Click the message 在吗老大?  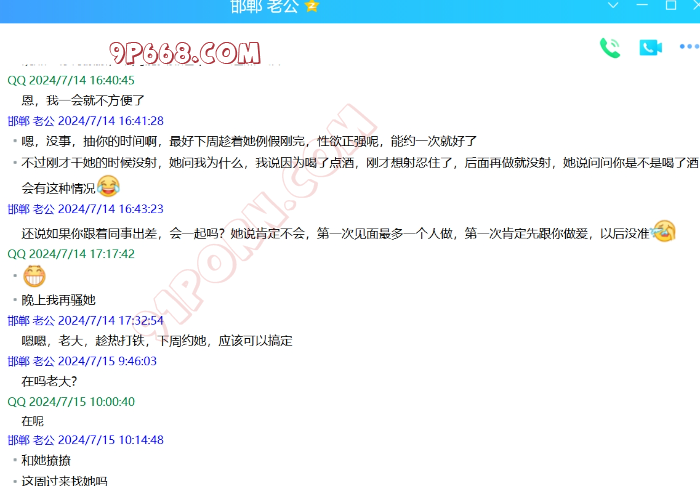tap(49, 381)
